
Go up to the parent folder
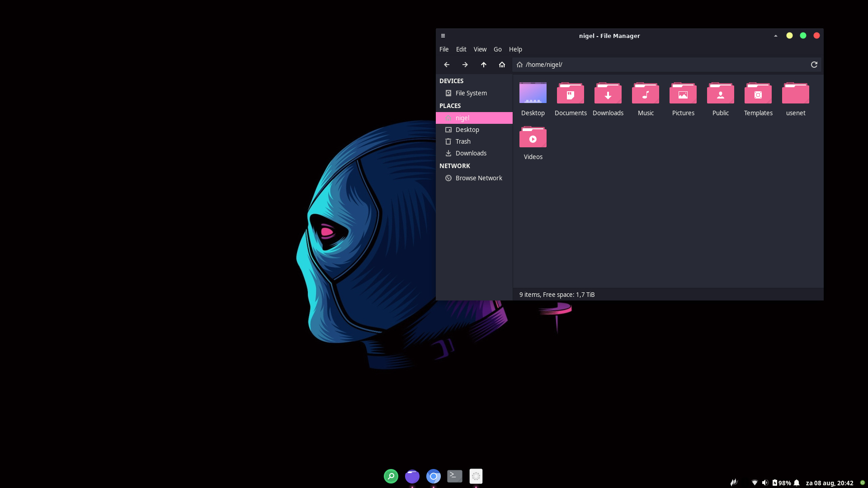click(484, 65)
